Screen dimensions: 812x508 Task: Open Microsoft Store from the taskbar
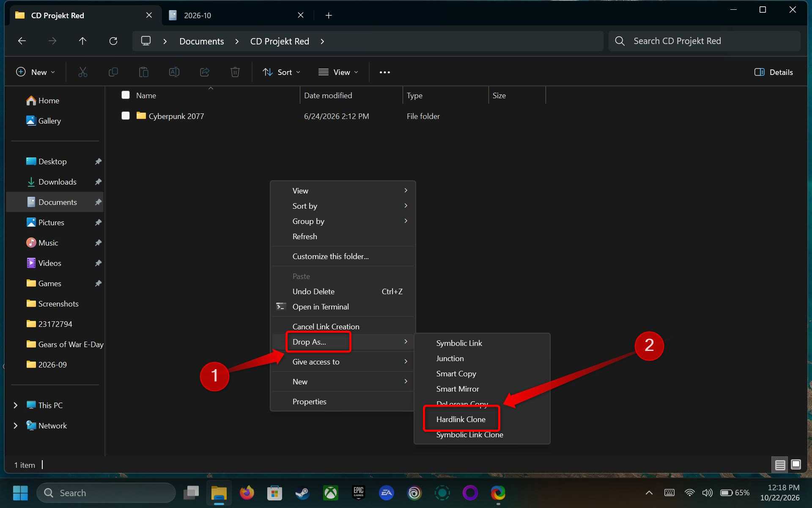click(274, 493)
